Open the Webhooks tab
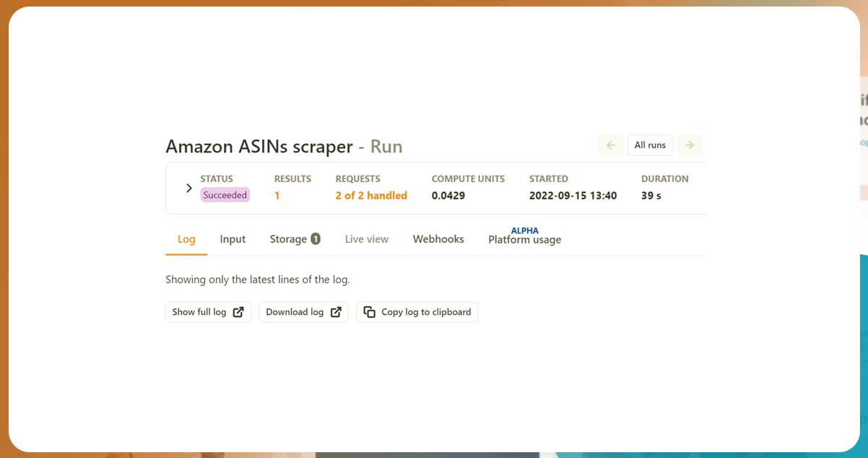868x458 pixels. pos(438,238)
